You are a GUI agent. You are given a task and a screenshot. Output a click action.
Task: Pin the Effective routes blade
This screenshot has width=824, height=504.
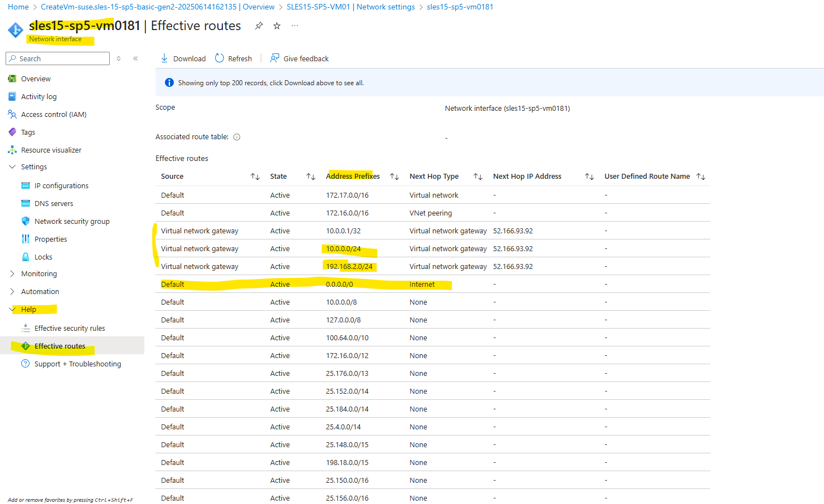(x=259, y=26)
